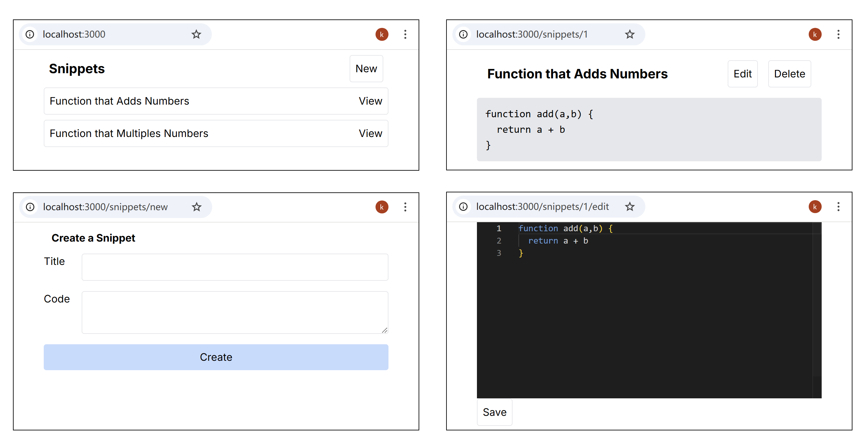Open three-dot menu in localhost:3000 home window
This screenshot has height=444, width=868.
[405, 34]
